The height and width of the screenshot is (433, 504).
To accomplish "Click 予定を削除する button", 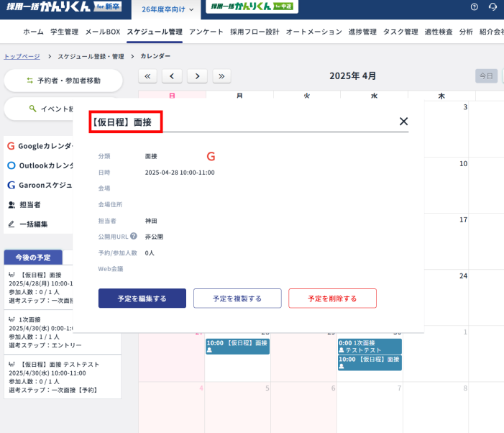I will (332, 298).
